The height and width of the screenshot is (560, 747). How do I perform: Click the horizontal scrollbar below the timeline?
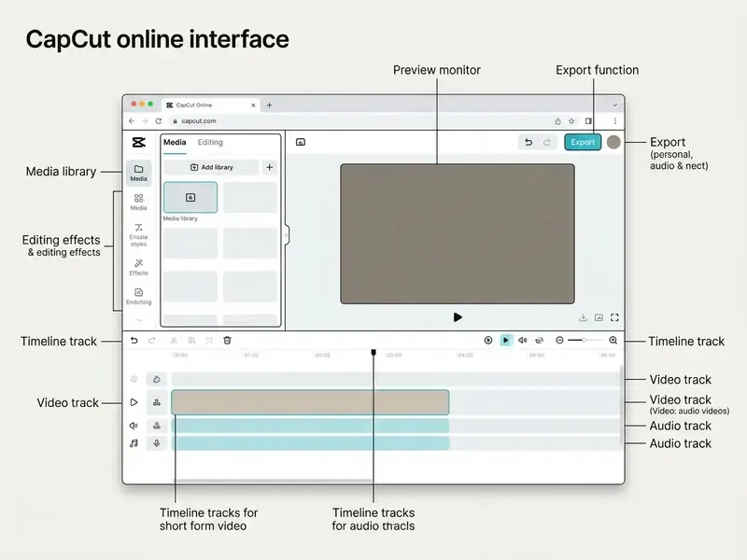[272, 481]
